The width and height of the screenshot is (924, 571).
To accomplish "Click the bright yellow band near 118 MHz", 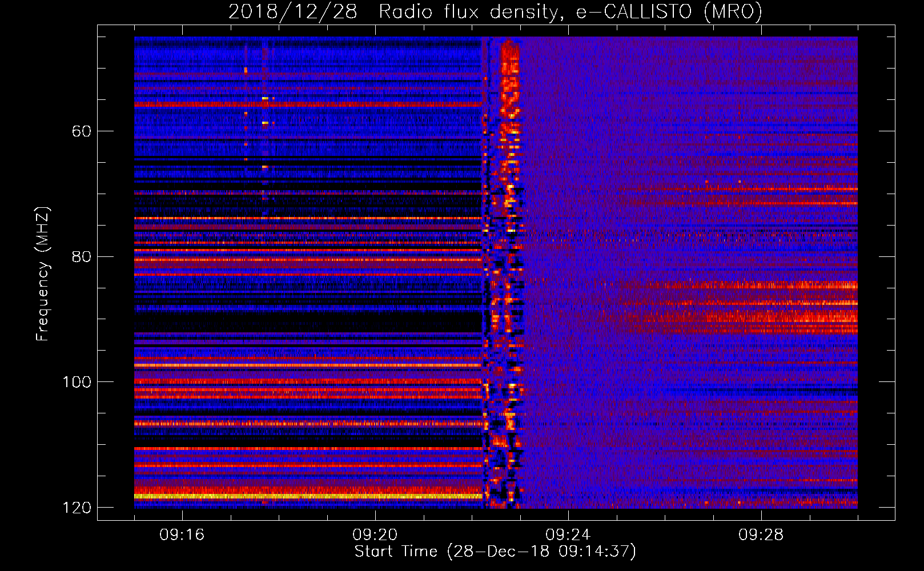I will pos(308,496).
